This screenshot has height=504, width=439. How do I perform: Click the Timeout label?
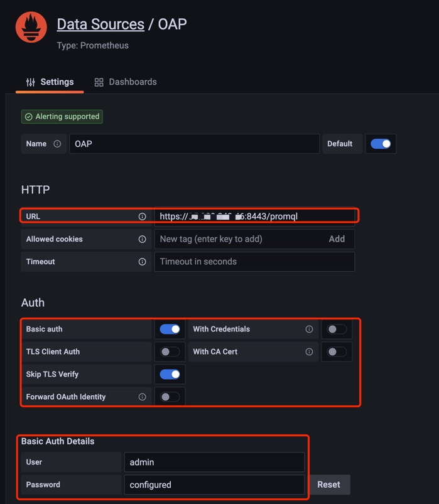pos(41,262)
